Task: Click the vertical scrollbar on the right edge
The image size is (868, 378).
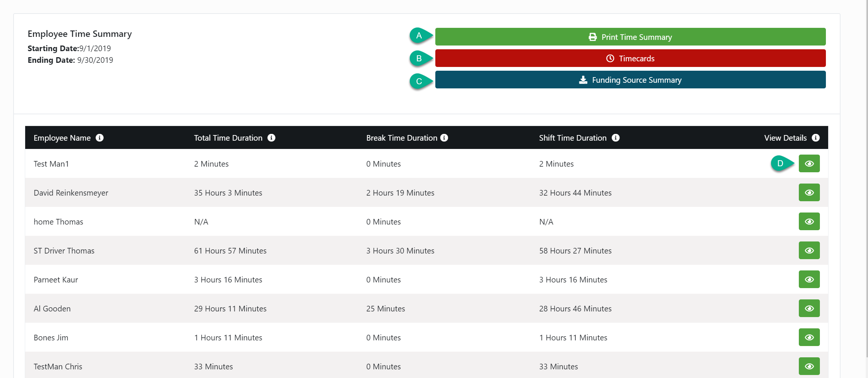Action: pos(866,188)
